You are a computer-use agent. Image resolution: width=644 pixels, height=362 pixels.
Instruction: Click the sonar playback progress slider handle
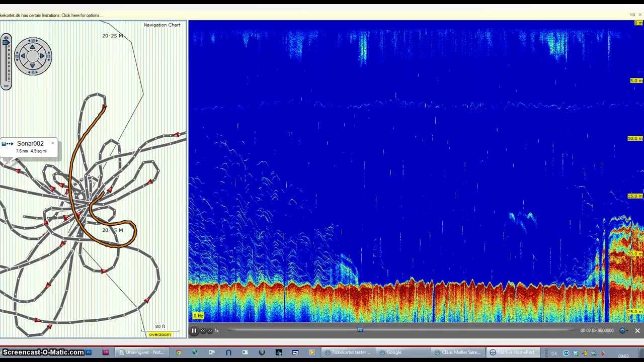(x=360, y=330)
